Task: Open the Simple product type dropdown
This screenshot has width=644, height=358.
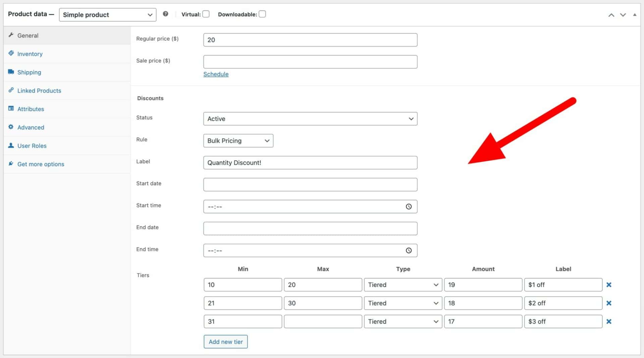Action: click(x=108, y=15)
